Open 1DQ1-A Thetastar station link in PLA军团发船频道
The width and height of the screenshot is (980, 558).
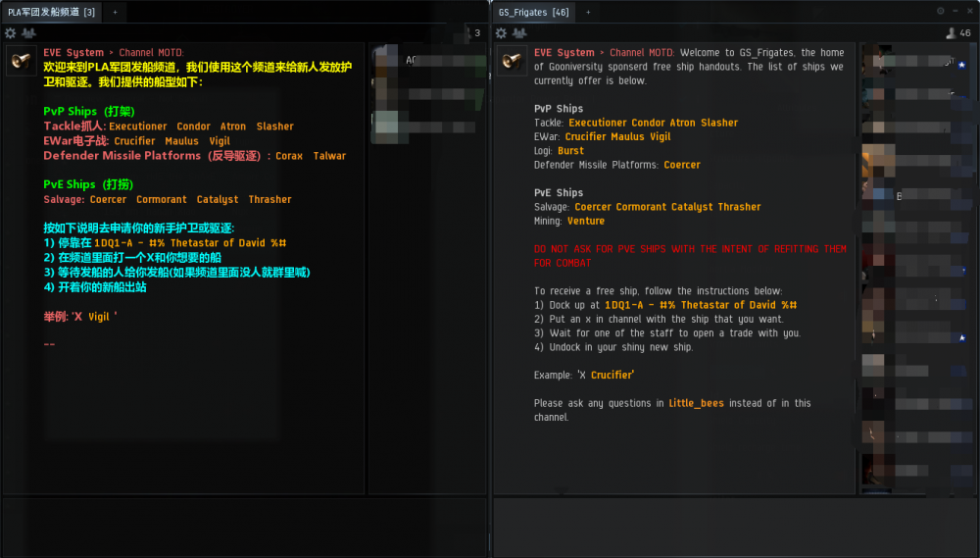190,243
